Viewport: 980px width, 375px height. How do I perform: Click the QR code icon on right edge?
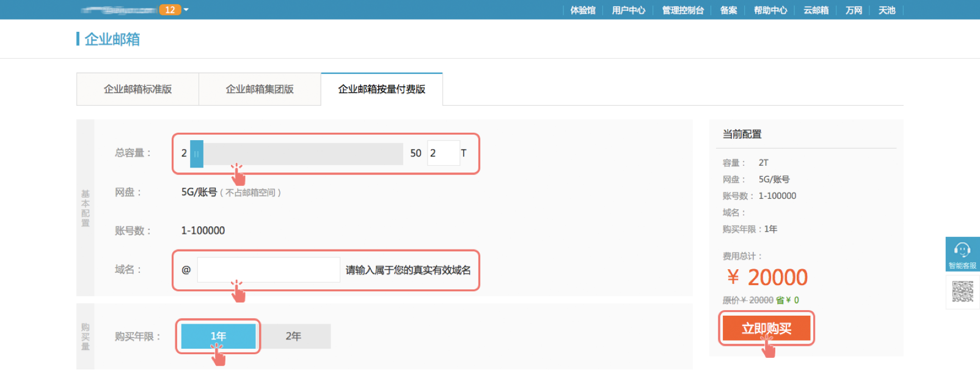pyautogui.click(x=962, y=292)
